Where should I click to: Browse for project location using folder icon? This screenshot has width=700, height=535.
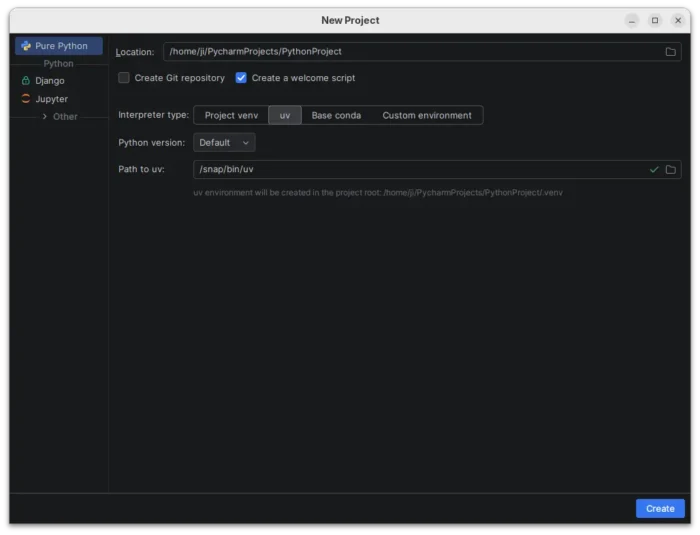671,52
